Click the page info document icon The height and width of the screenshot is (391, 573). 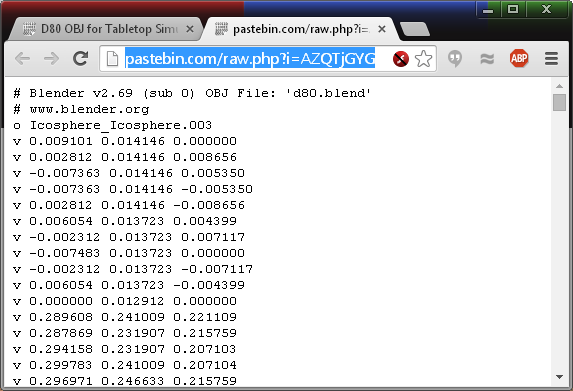(x=112, y=59)
